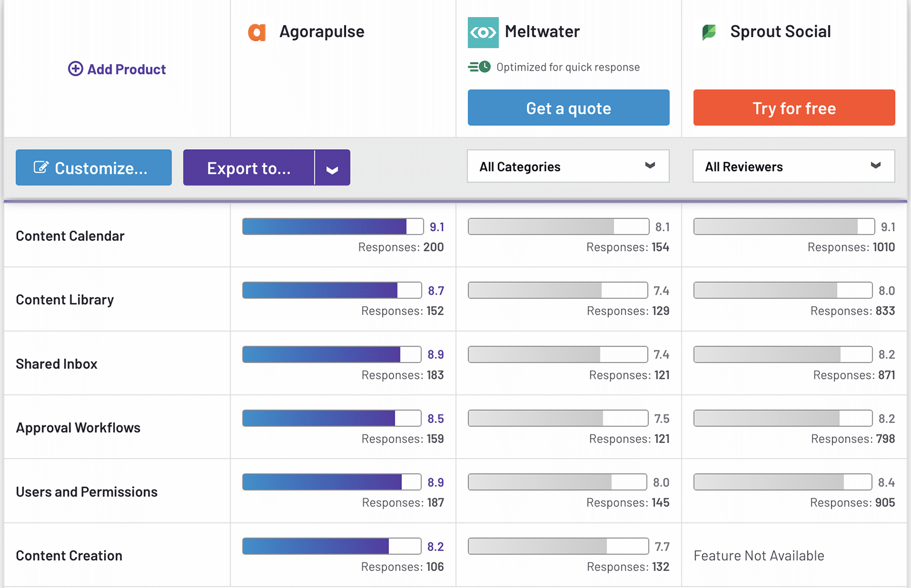Click the Agorapulse logo icon

(x=257, y=32)
